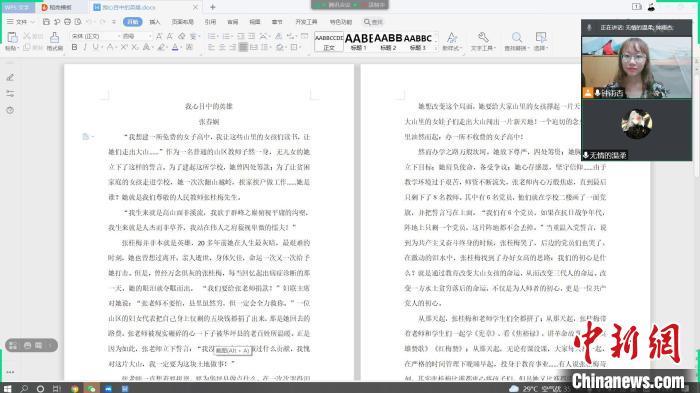Click the character shading icon
The width and height of the screenshot is (700, 393).
189,47
